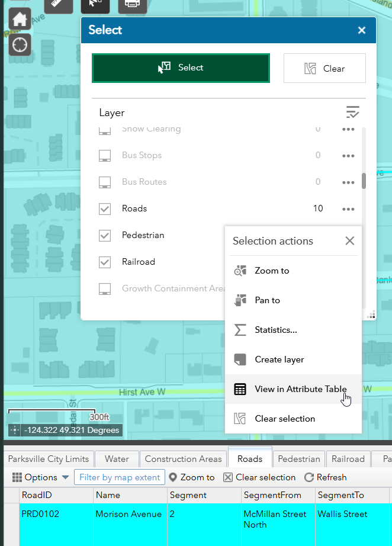Click the SegmentTo column header
Viewport: 392px width, 546px height.
coord(352,495)
